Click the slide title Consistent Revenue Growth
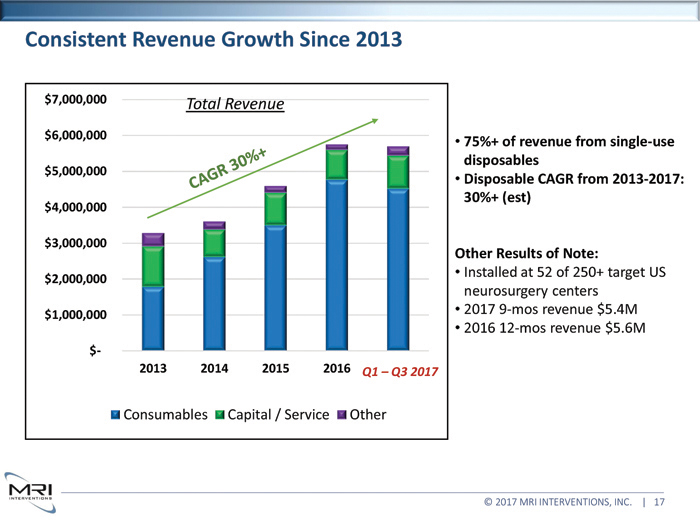Screen dimensions: 700x524 (x=213, y=41)
